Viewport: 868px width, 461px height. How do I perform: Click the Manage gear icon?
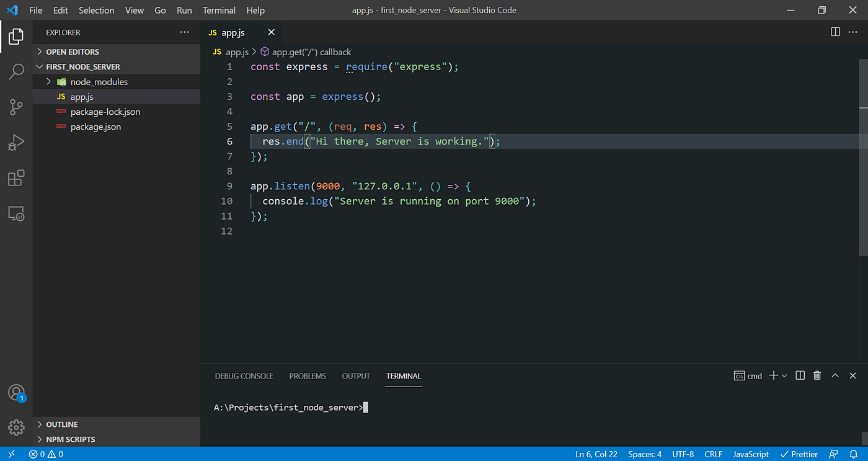(x=16, y=427)
